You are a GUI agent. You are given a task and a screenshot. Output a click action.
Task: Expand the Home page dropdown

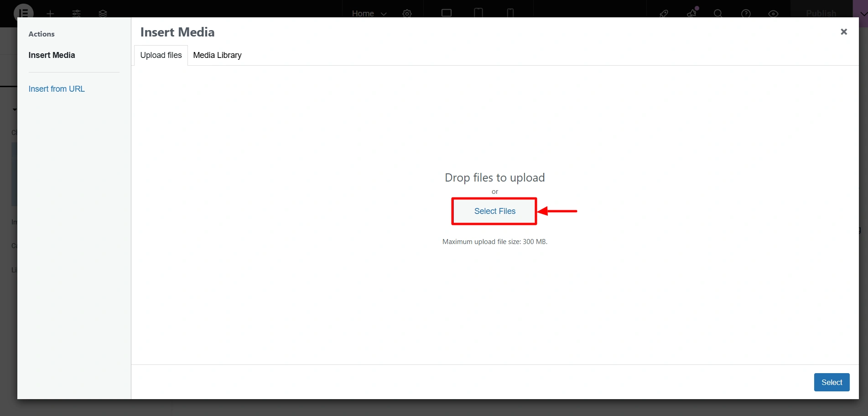click(x=369, y=14)
